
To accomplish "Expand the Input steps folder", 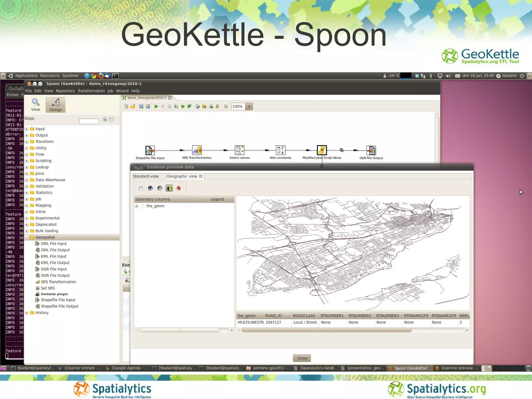I will click(26, 129).
